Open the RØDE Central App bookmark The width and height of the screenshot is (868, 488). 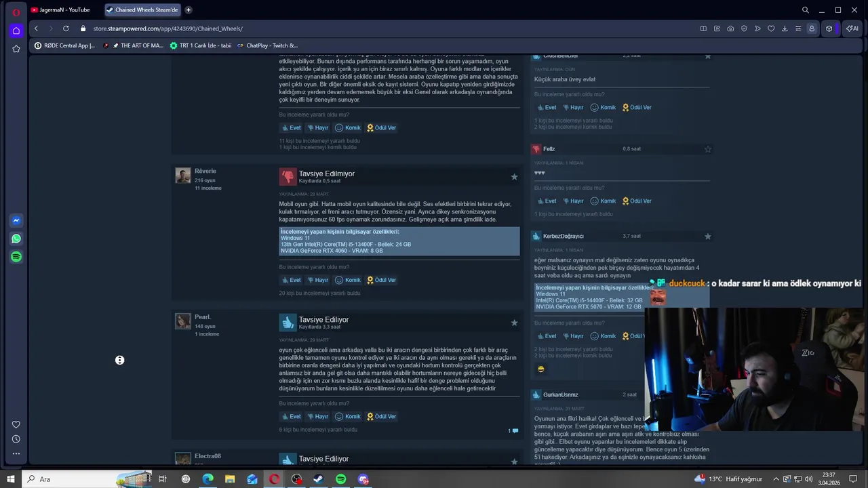[x=65, y=45]
